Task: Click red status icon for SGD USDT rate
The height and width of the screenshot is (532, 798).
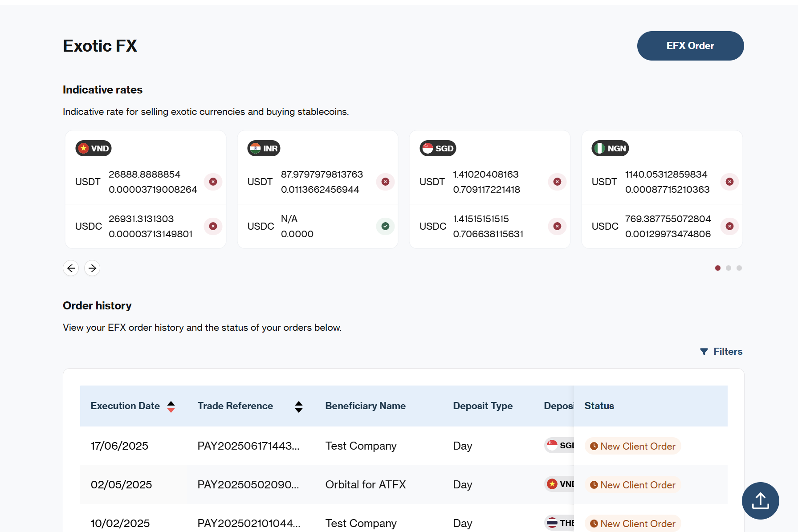Action: pos(558,182)
